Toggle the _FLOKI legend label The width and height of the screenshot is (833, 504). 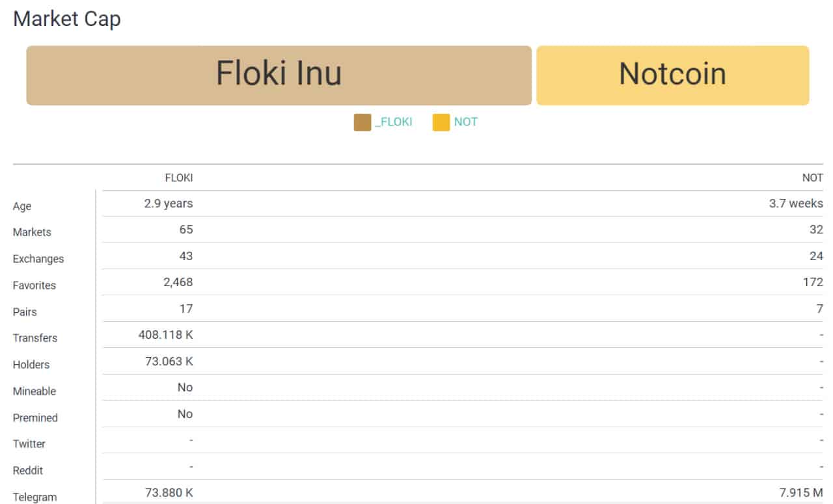394,122
